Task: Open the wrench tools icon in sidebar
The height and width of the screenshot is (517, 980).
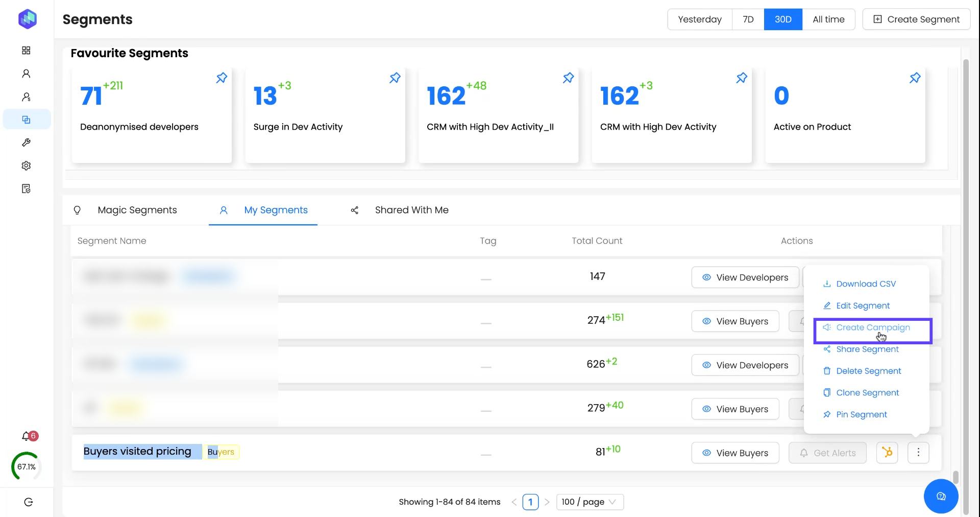Action: [x=27, y=143]
